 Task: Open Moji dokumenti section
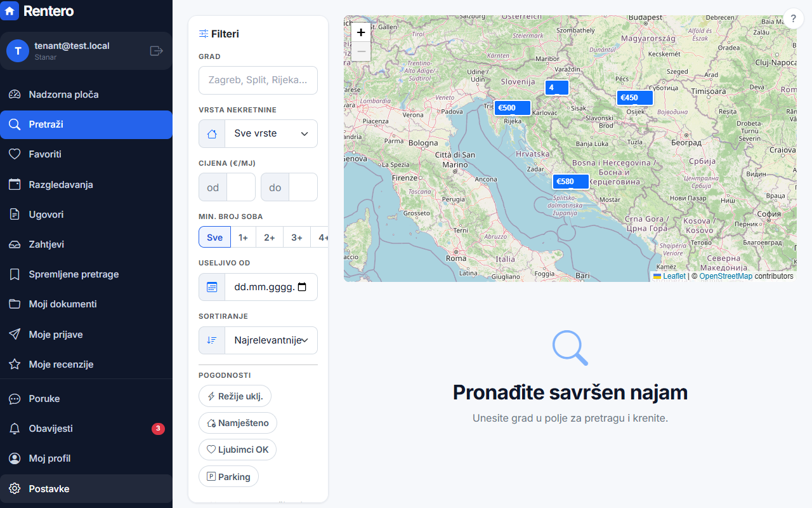(x=86, y=304)
